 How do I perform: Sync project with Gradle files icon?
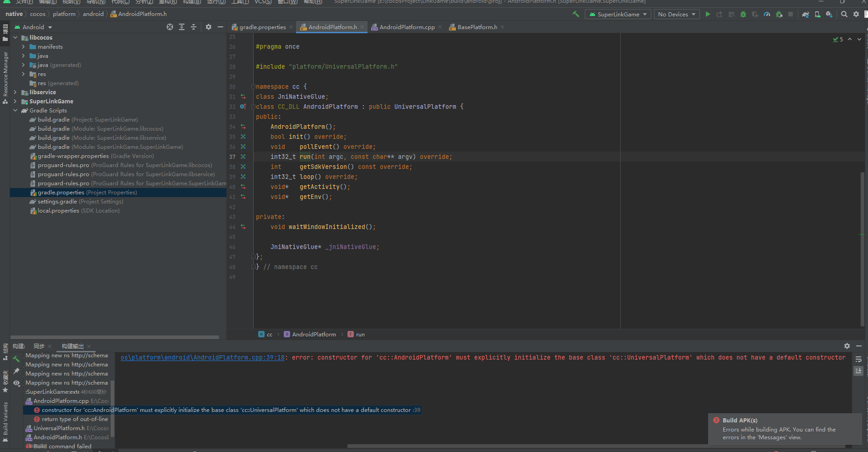pyautogui.click(x=806, y=14)
